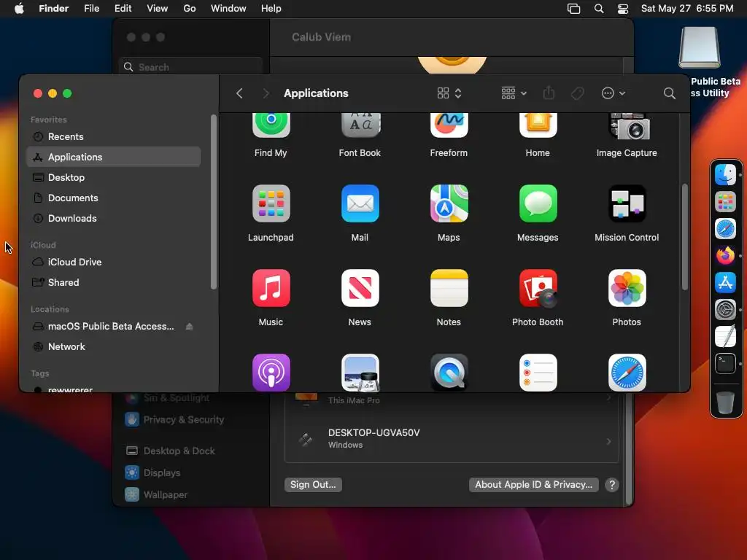Open the Help menu
747x560 pixels.
click(x=271, y=9)
